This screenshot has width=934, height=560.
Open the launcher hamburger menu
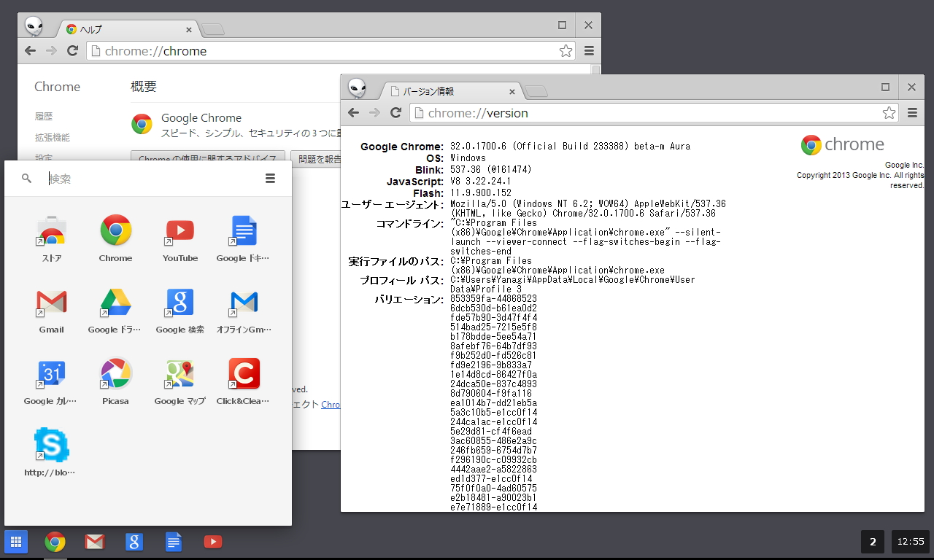pyautogui.click(x=270, y=179)
